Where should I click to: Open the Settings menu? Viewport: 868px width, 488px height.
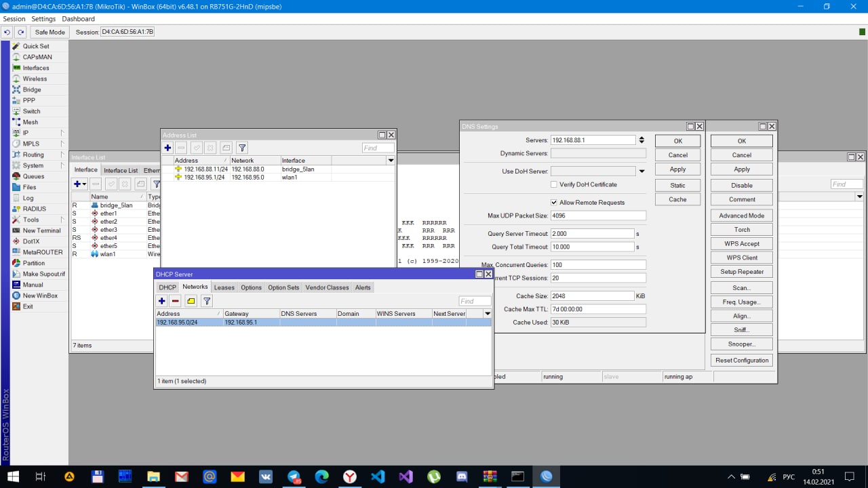(43, 19)
